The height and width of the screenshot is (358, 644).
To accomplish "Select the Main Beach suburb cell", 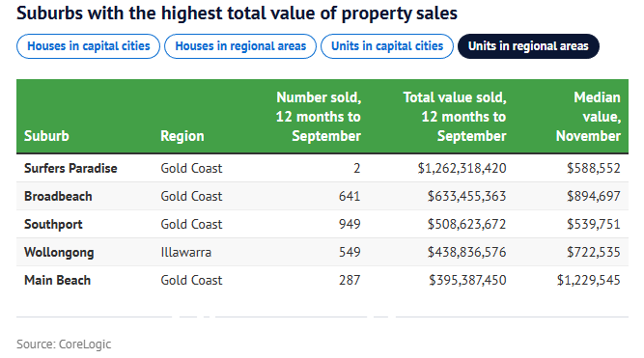I will [58, 280].
